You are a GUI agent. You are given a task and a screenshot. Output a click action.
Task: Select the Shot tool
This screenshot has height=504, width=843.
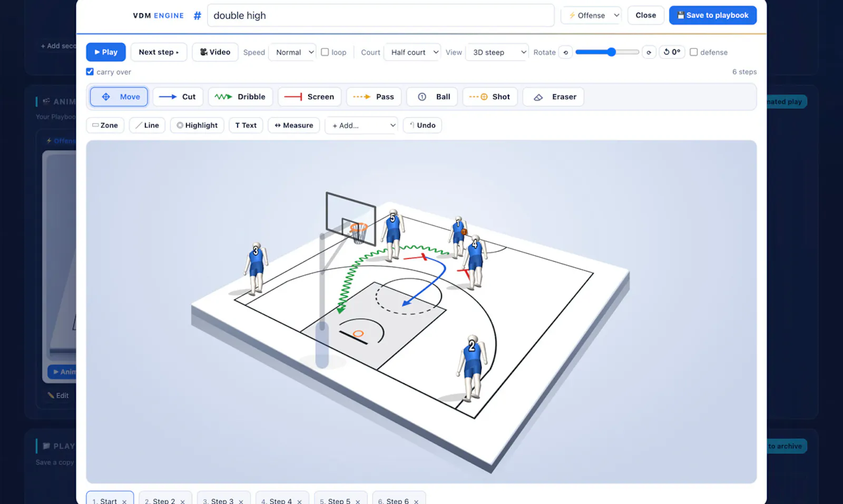pos(490,97)
